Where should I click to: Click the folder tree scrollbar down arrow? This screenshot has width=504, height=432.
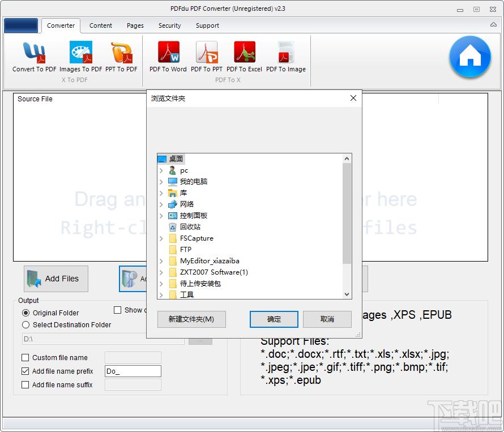pyautogui.click(x=347, y=294)
